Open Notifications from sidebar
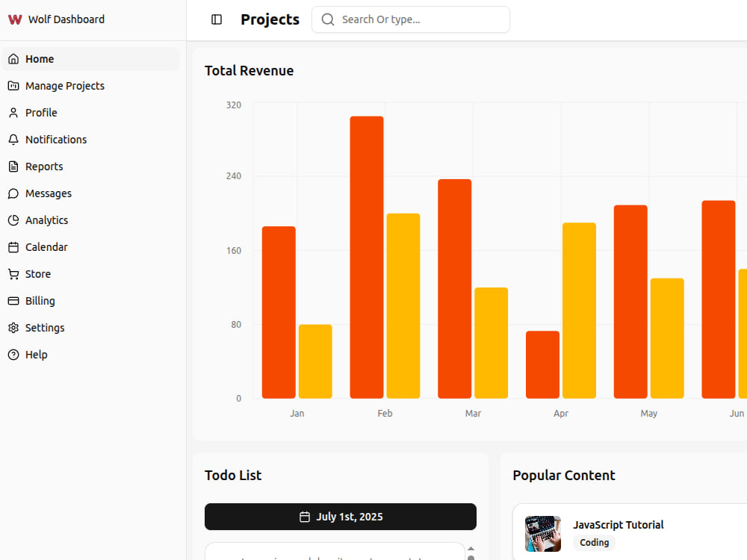The height and width of the screenshot is (560, 747). click(91, 140)
